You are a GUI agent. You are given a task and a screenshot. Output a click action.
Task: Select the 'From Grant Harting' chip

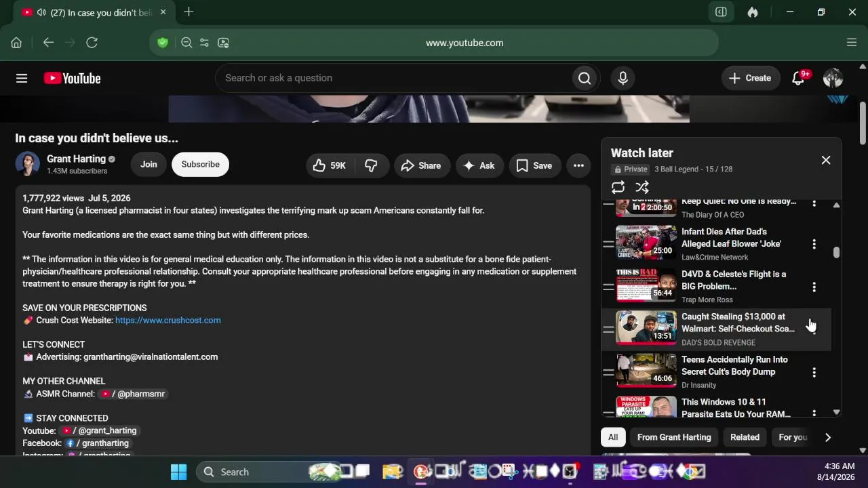click(x=674, y=437)
